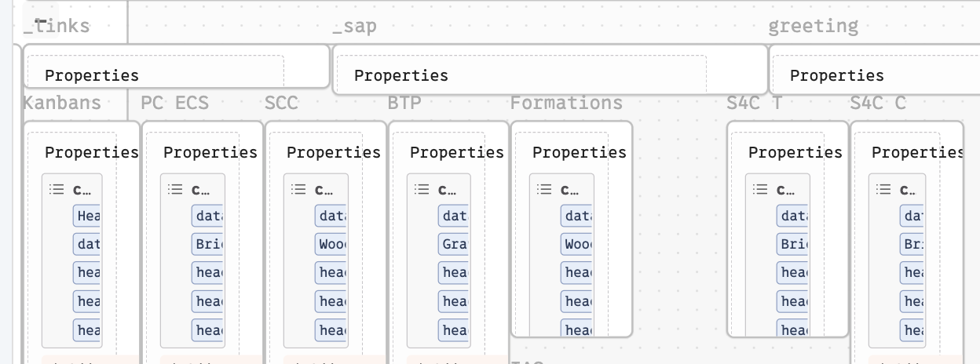This screenshot has height=364, width=980.
Task: Open Properties of the _sap node
Action: [400, 75]
